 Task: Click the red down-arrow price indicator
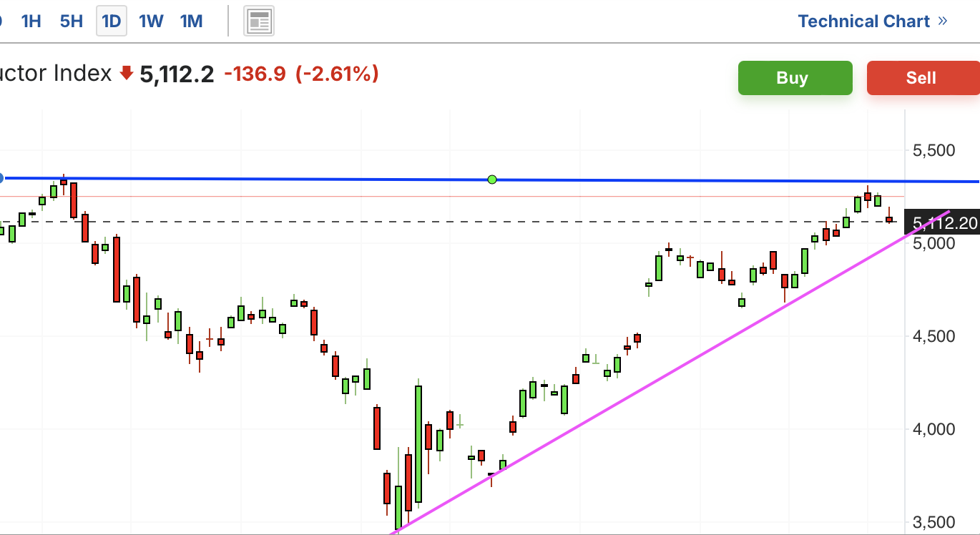pos(127,73)
